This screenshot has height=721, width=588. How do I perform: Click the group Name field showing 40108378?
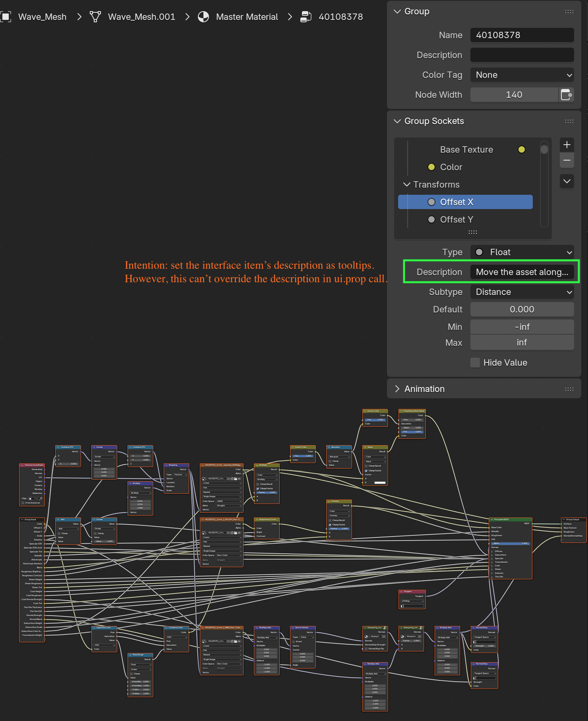(522, 35)
